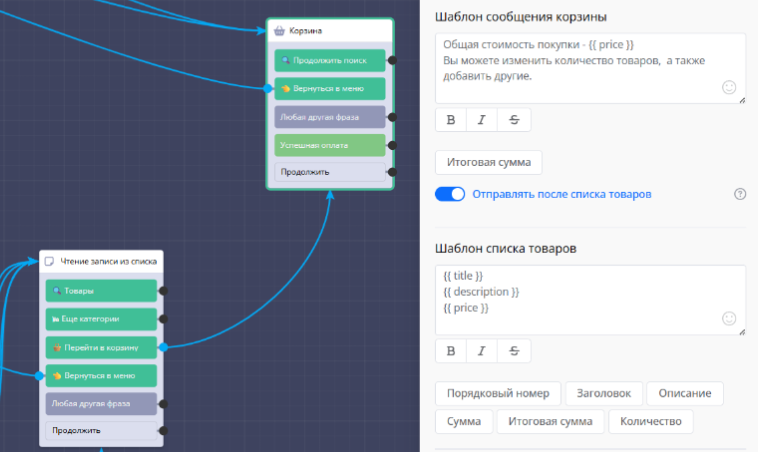758x452 pixels.
Task: Insert 'Порядковый номер' variable
Action: [x=497, y=393]
